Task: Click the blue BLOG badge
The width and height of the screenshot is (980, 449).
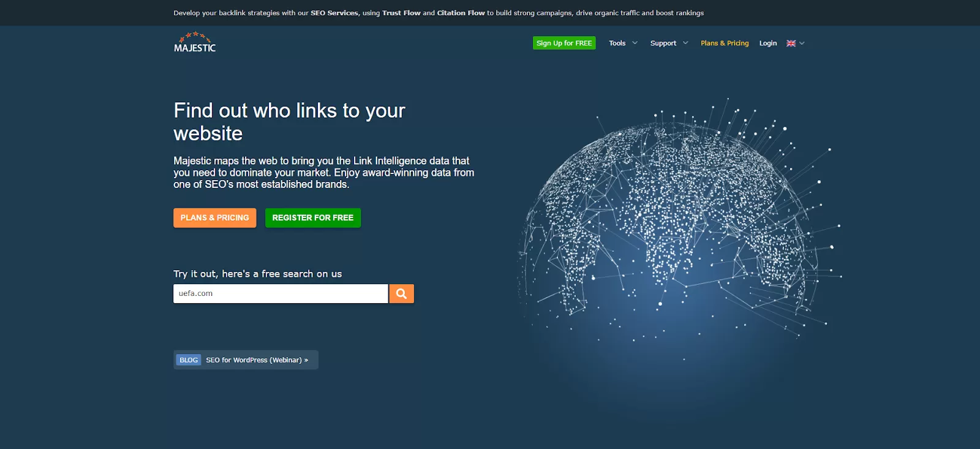Action: click(189, 360)
